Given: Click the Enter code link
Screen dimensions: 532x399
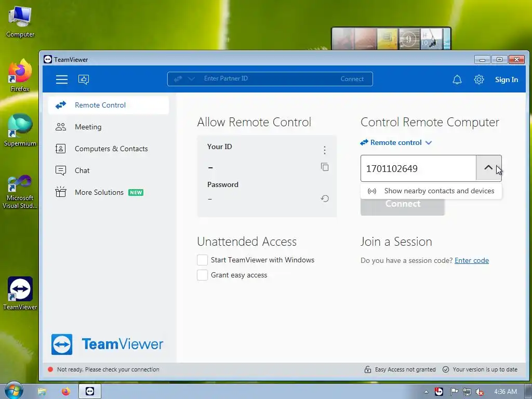Looking at the screenshot, I should pyautogui.click(x=472, y=260).
